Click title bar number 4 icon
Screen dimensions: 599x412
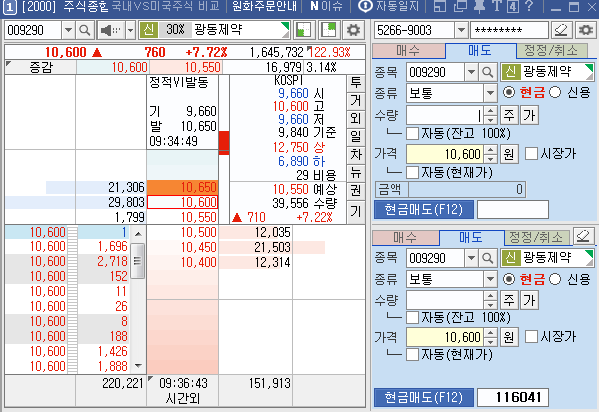pos(513,6)
